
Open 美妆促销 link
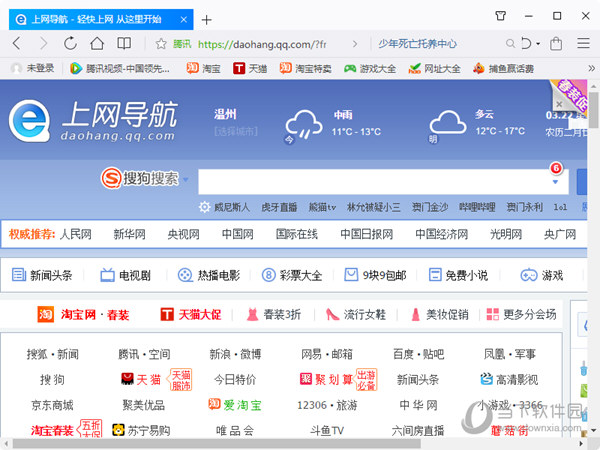439,315
